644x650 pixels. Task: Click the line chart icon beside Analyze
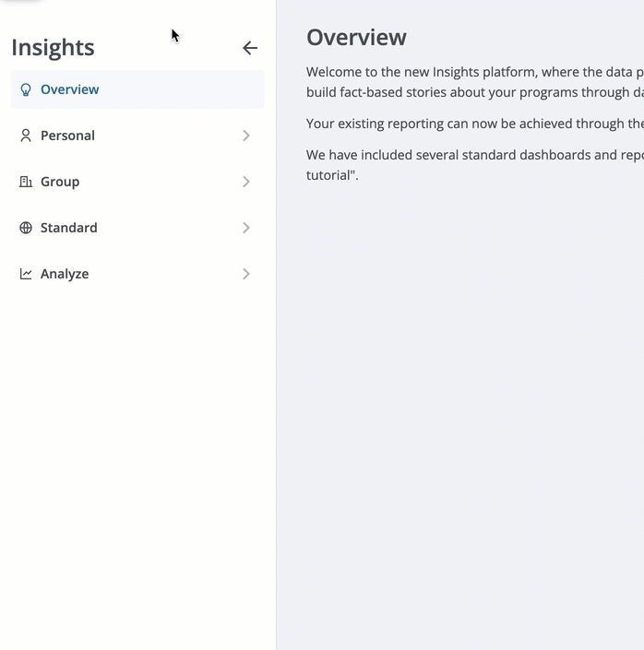pos(26,274)
